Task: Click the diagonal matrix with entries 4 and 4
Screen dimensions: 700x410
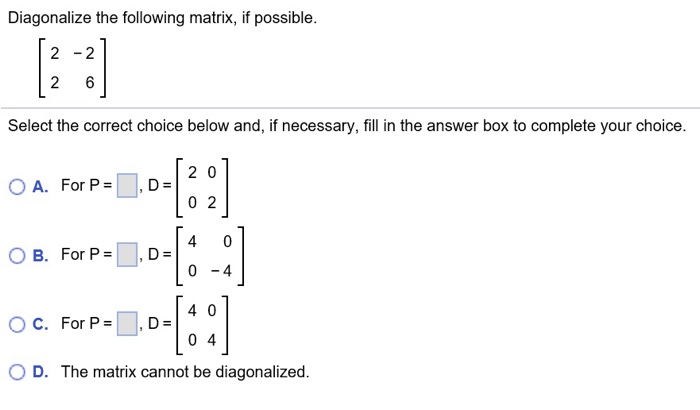Action: [x=202, y=325]
